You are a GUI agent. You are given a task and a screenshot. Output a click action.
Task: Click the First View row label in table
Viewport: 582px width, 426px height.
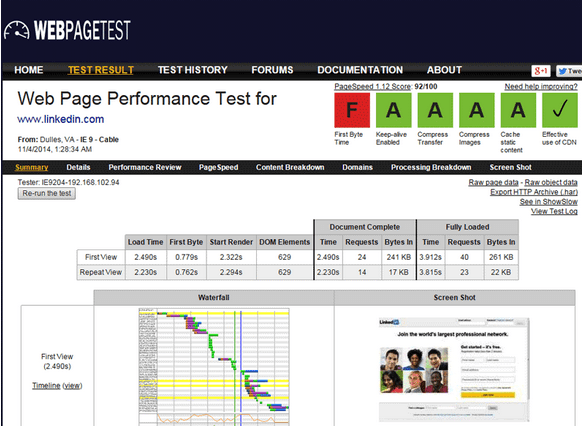point(101,257)
